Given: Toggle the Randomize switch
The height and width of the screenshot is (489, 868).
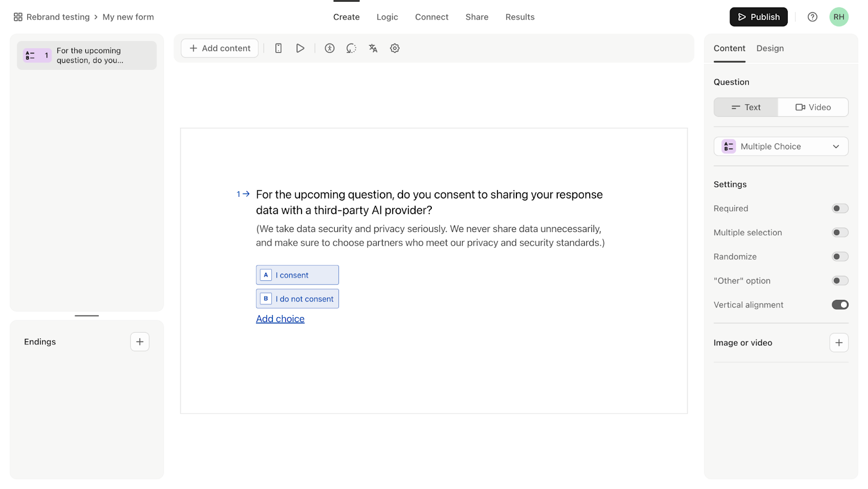Looking at the screenshot, I should (x=840, y=257).
